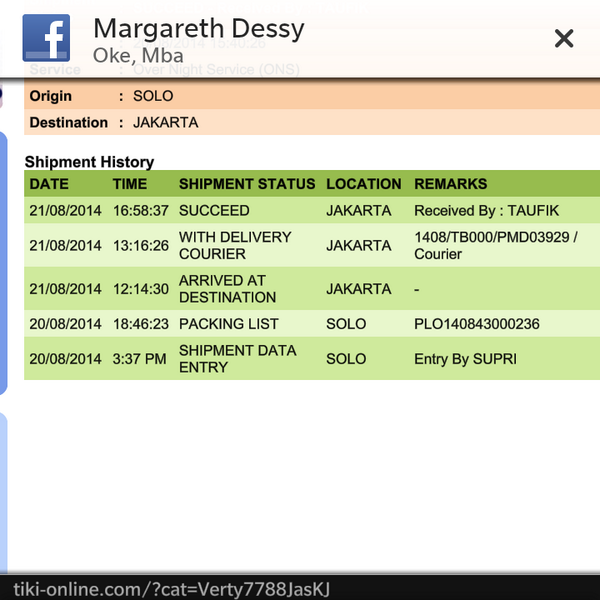
Task: Select remark 1408/TB000/PMD03929 / Courier
Action: (496, 245)
